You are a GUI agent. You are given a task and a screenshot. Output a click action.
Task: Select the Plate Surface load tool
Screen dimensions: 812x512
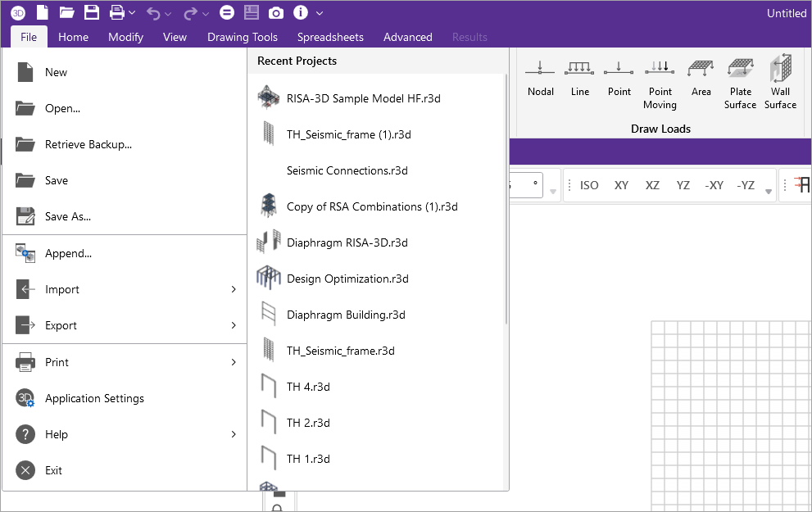740,84
